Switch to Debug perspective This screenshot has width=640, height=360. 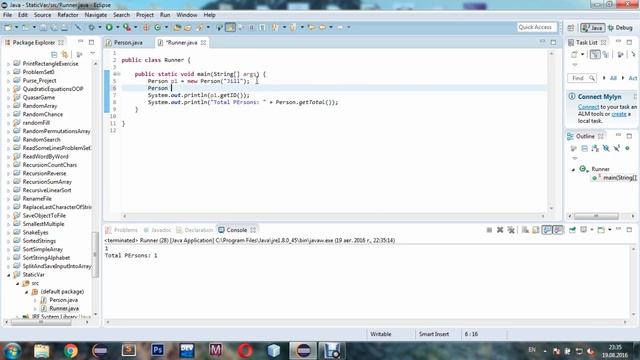click(x=620, y=27)
